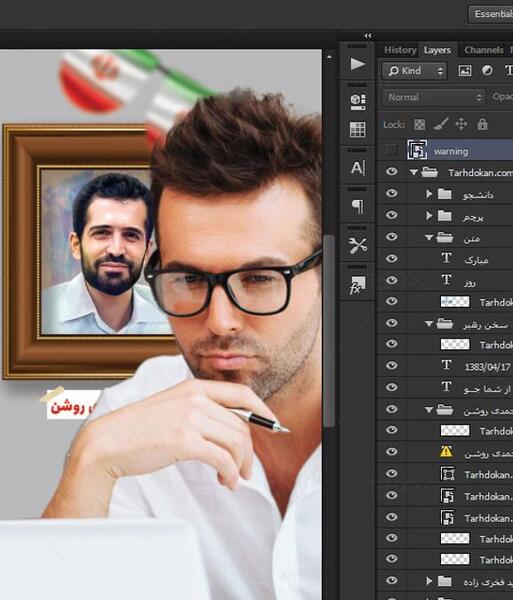Filter layers by adjustment layers icon
Screen dimensions: 513x600
pyautogui.click(x=487, y=70)
